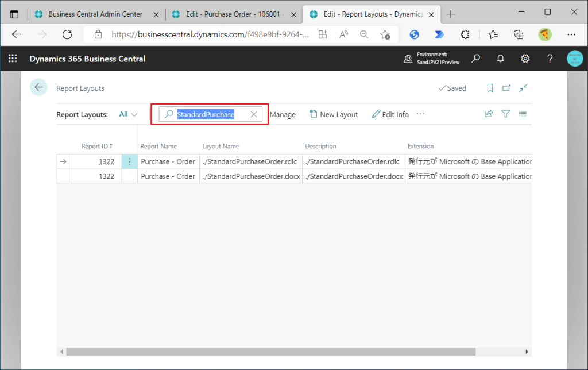Viewport: 588px width, 370px height.
Task: Open the app launcher waffle menu
Action: [13, 59]
